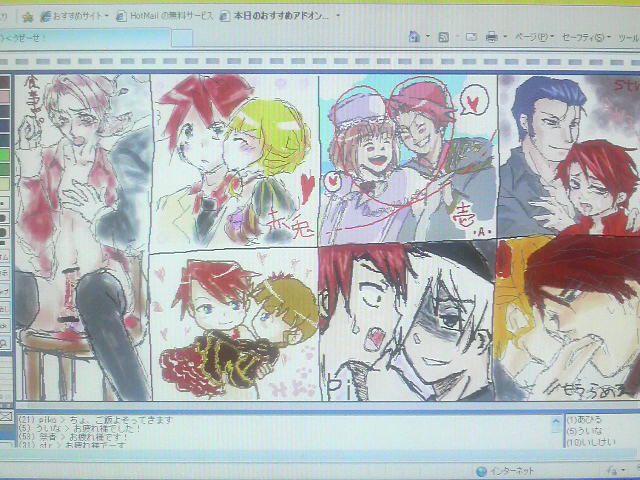Viewport: 640px width, 480px height.
Task: Expand the Print dropdown arrow
Action: coord(505,37)
